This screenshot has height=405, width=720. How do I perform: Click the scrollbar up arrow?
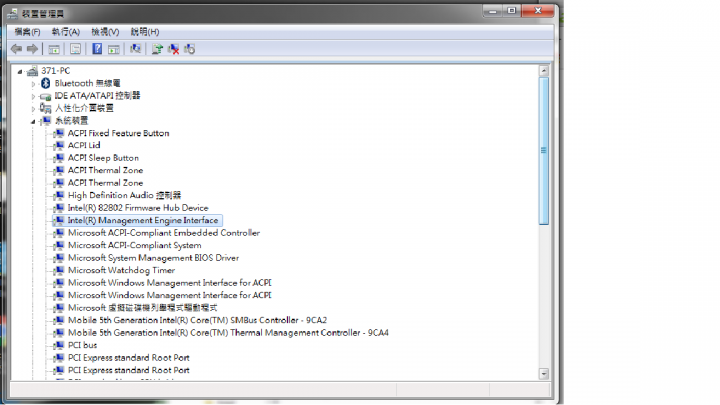(544, 71)
